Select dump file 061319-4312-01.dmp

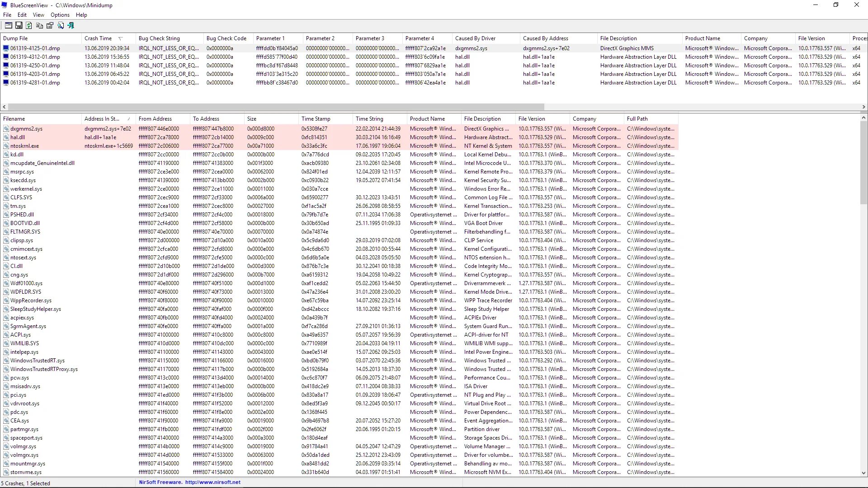(x=35, y=57)
